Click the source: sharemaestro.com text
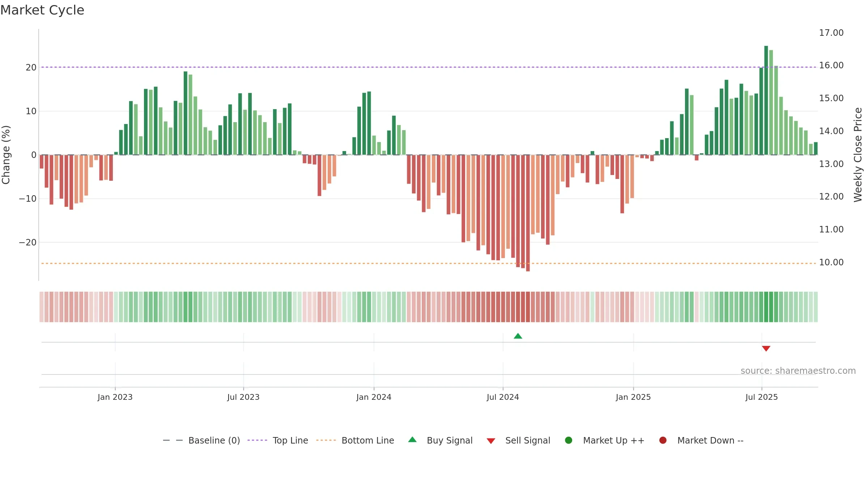Screen dimensions: 868x488 pyautogui.click(x=798, y=371)
